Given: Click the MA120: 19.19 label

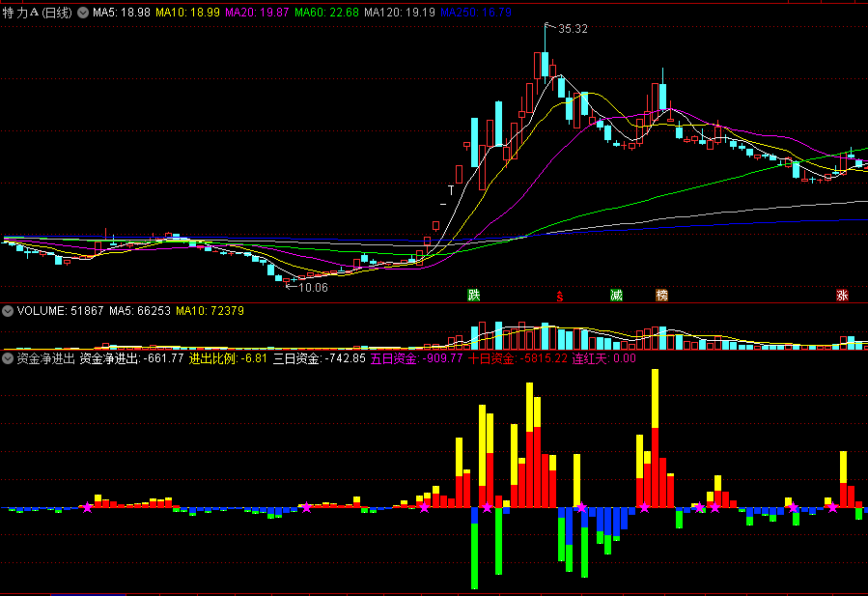Looking at the screenshot, I should pos(400,13).
